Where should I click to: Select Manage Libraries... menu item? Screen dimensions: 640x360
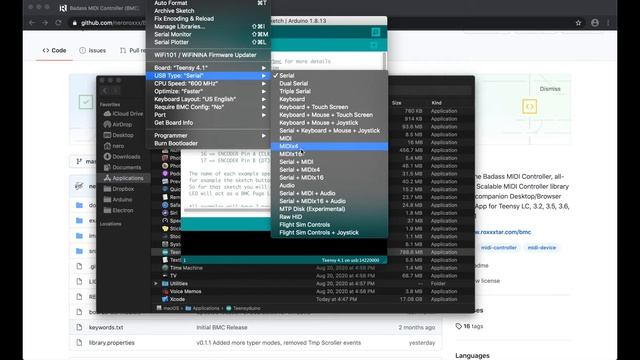[208, 27]
